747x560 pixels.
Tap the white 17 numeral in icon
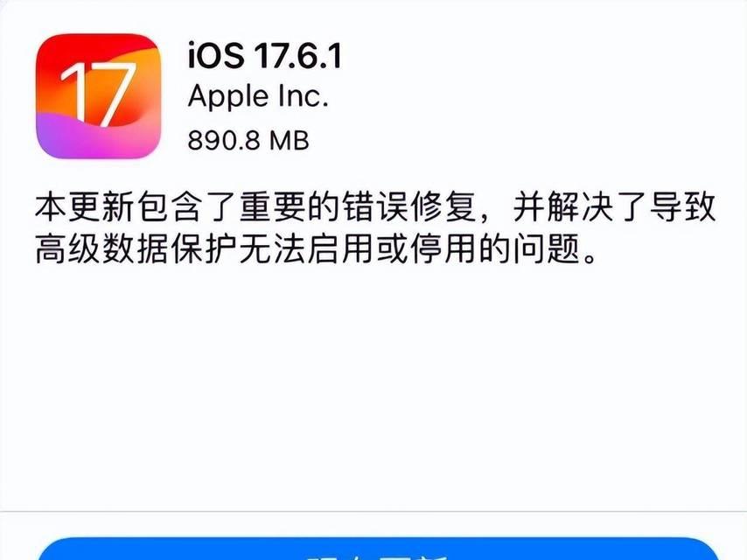point(98,94)
